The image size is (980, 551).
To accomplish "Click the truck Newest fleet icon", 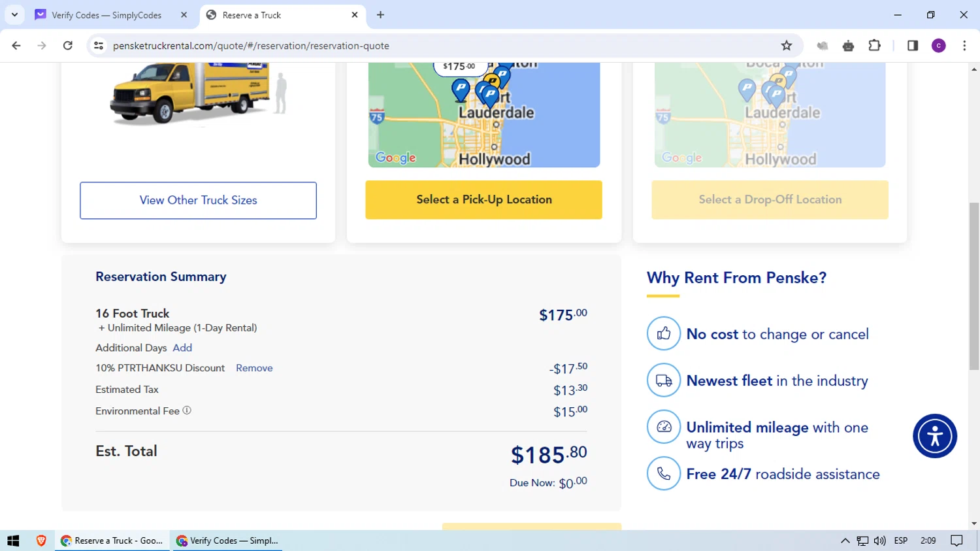I will (x=664, y=380).
